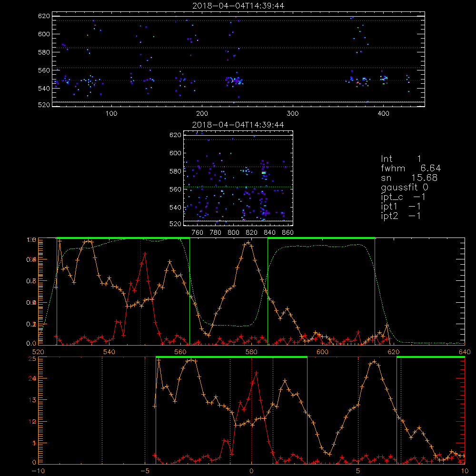
Task: Click x-axis tick label 800 on middle plot
Action: click(233, 233)
